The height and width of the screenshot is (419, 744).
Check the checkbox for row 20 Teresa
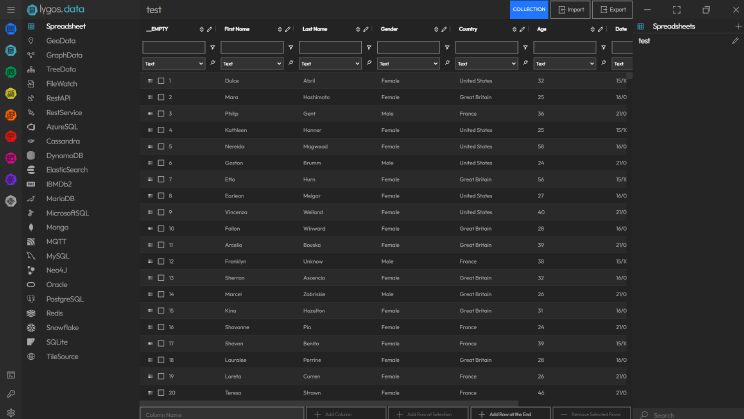[x=161, y=393]
